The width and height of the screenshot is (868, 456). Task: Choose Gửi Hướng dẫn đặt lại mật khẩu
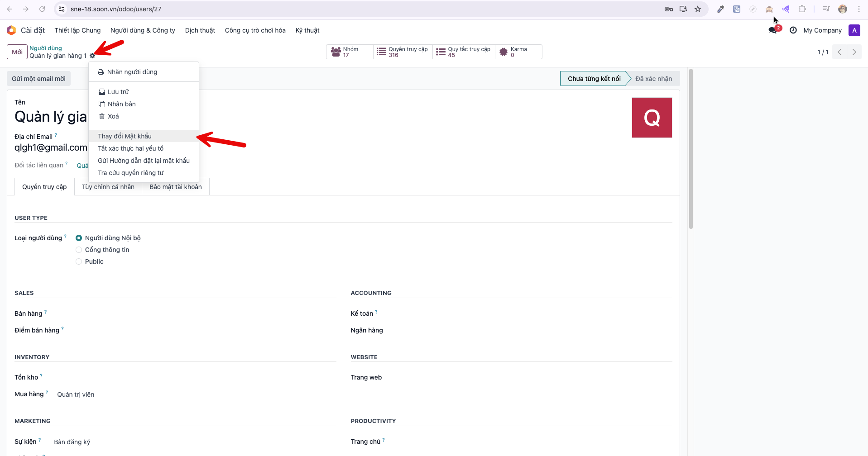coord(144,161)
